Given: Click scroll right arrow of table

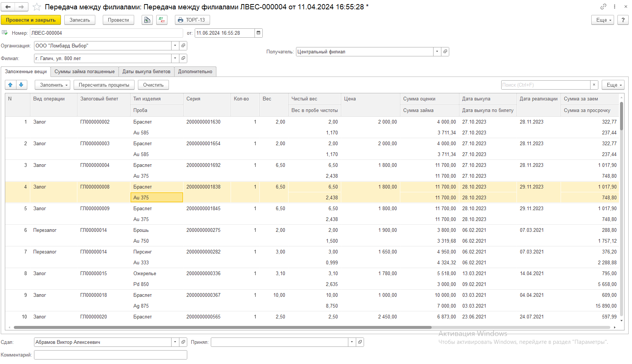Looking at the screenshot, I should pos(615,327).
